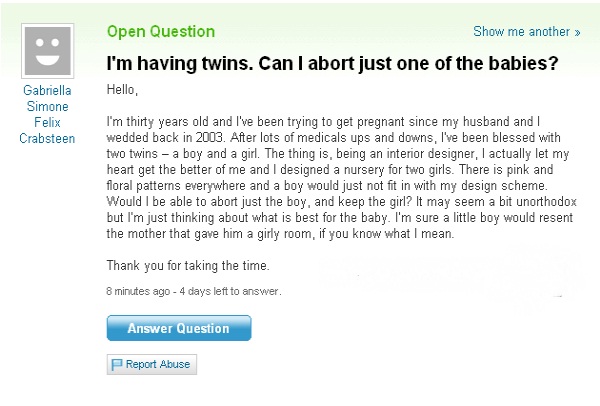Click the Thank you for taking the time line
This screenshot has height=406, width=600.
188,265
